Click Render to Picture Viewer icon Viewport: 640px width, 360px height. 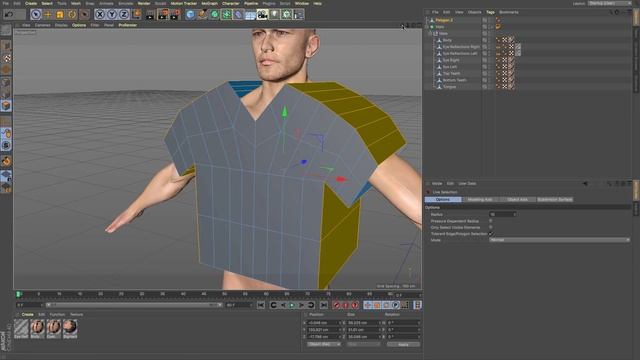162,15
